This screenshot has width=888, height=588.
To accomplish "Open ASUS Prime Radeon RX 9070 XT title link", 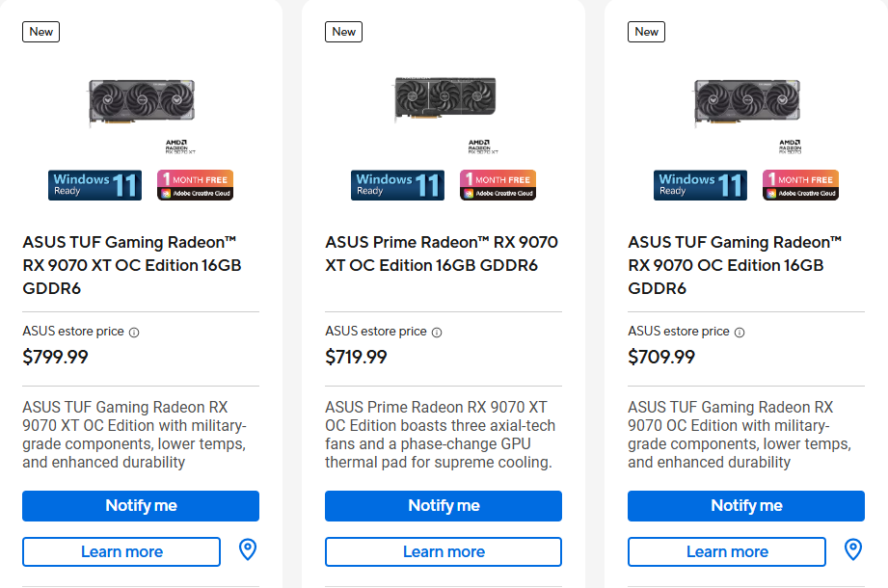I will click(x=442, y=254).
